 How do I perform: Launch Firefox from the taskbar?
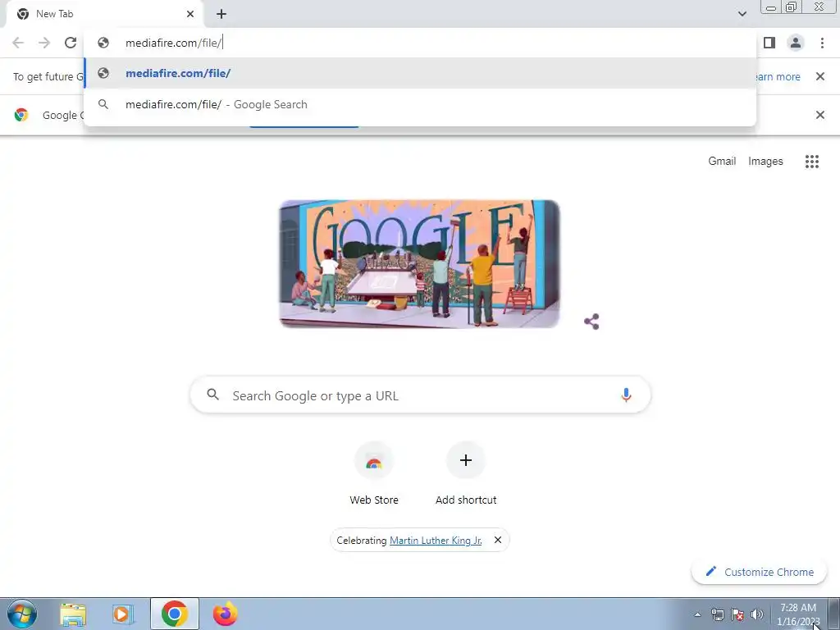coord(225,614)
